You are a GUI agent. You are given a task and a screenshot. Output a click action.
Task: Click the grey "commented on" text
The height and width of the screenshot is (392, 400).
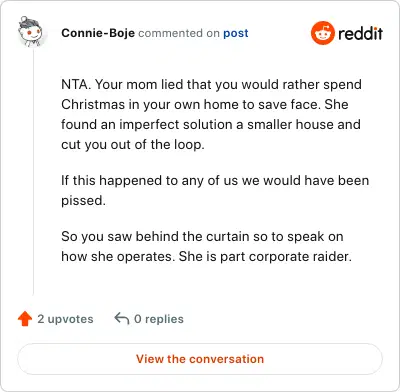179,33
